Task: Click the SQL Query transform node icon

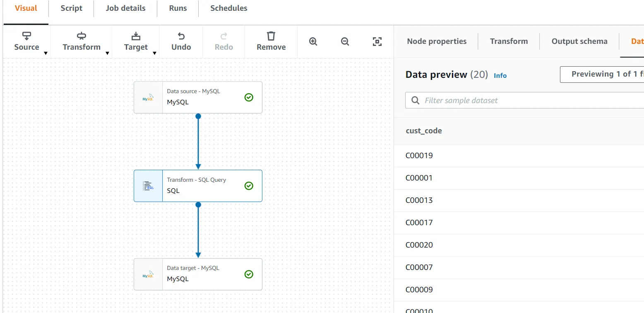Action: pos(148,186)
